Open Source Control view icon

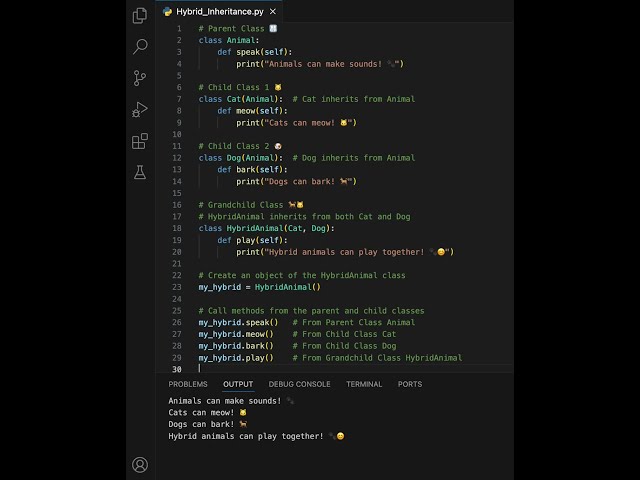[140, 78]
